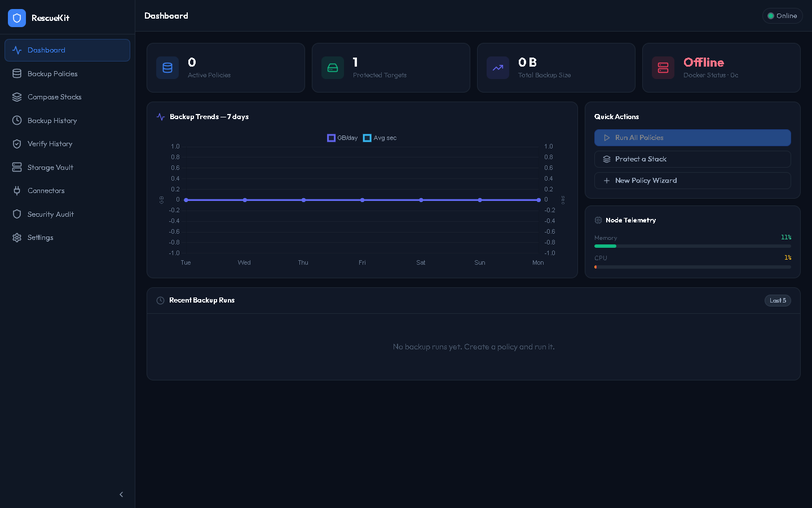Click the CPU usage progress bar
Image resolution: width=812 pixels, height=508 pixels.
click(692, 267)
